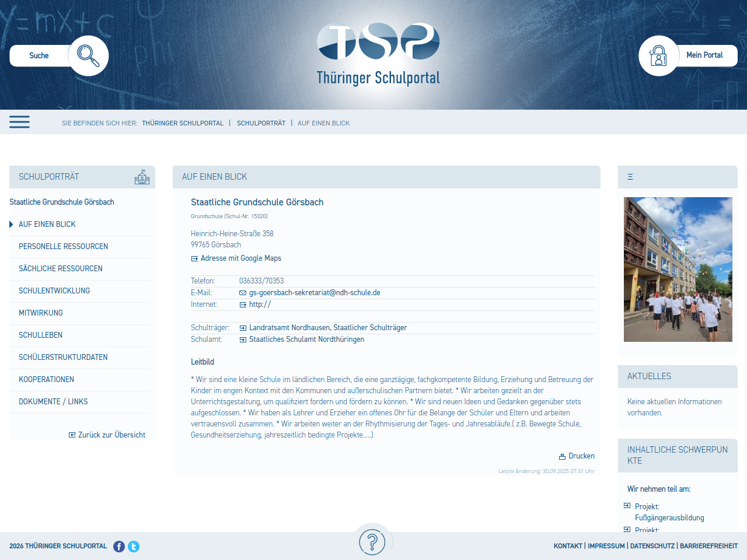The image size is (747, 560).
Task: Click the Thüringer Schulportal logo
Action: click(378, 55)
